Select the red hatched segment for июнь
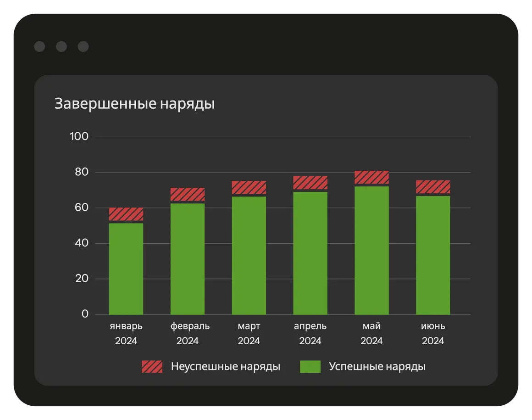The width and height of the screenshot is (532, 420). tap(433, 187)
